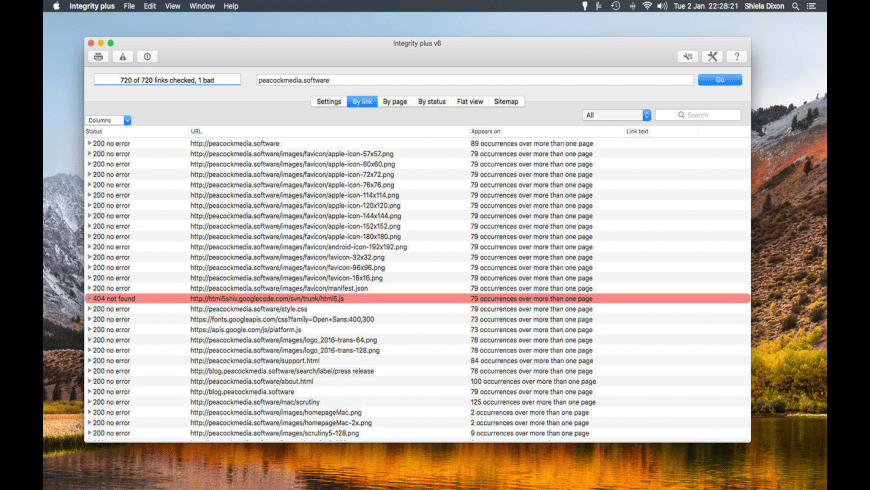
Task: Click the menu bar icon left of Time Machine
Action: pyautogui.click(x=599, y=6)
